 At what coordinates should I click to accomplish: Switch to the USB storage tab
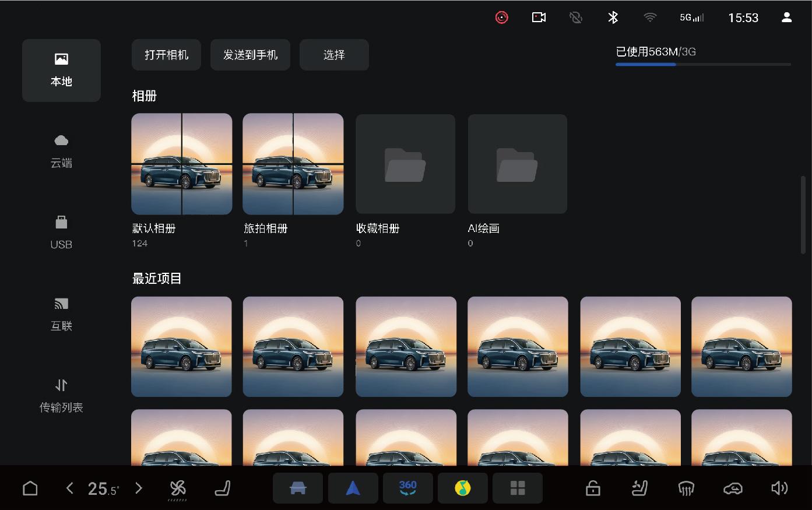[61, 233]
